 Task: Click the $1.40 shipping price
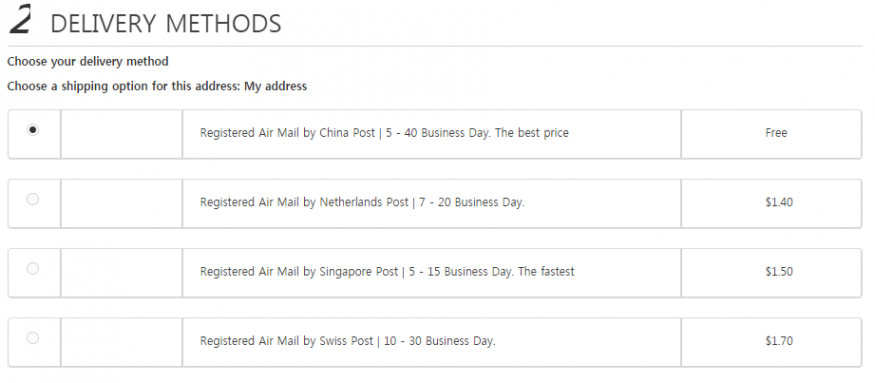[779, 202]
